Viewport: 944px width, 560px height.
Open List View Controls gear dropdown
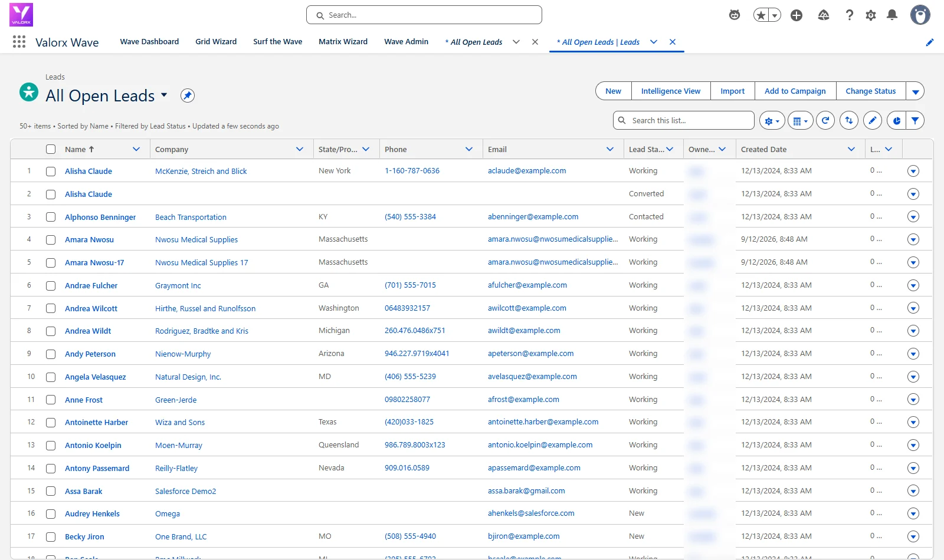point(772,120)
